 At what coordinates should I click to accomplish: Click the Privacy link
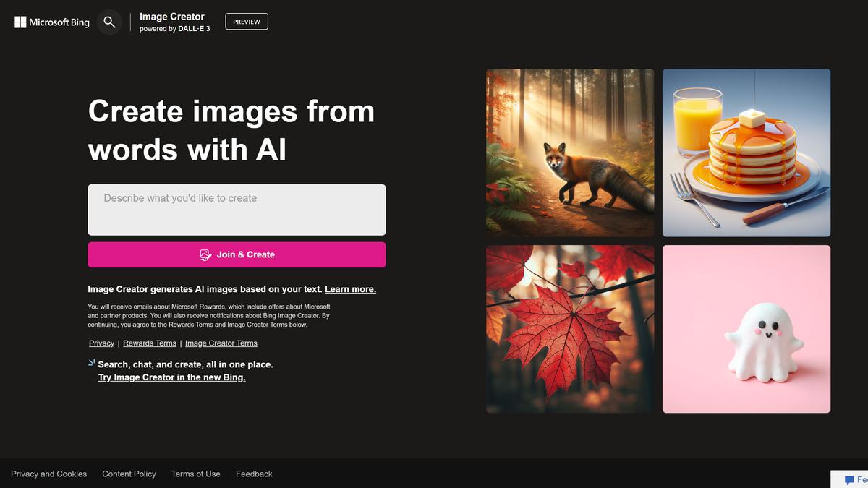(x=101, y=343)
